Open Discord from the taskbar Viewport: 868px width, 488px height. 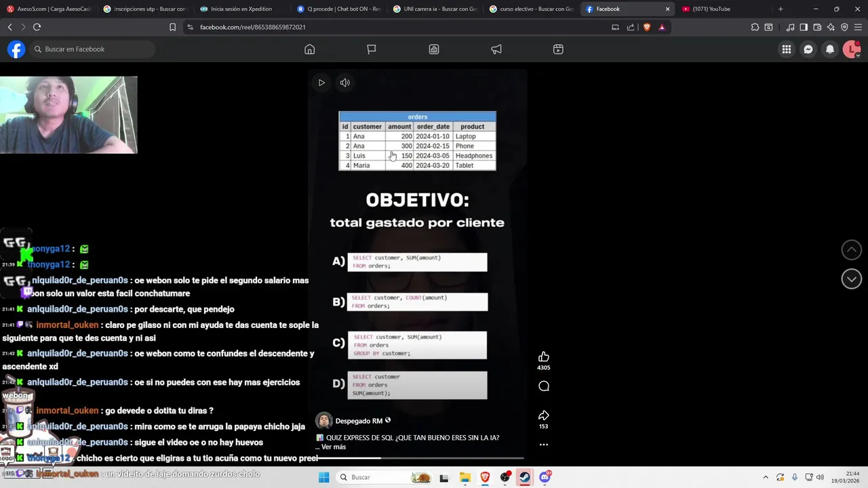(545, 477)
